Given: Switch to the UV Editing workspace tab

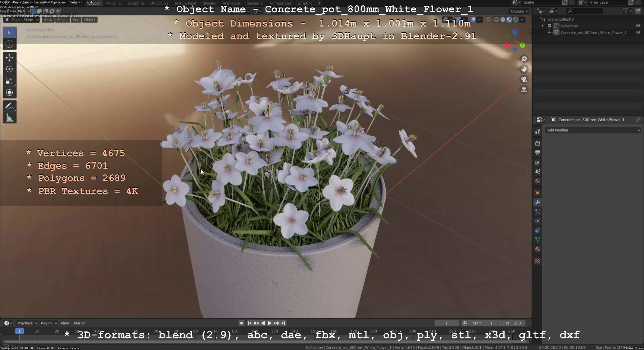Looking at the screenshot, I should pos(159,3).
